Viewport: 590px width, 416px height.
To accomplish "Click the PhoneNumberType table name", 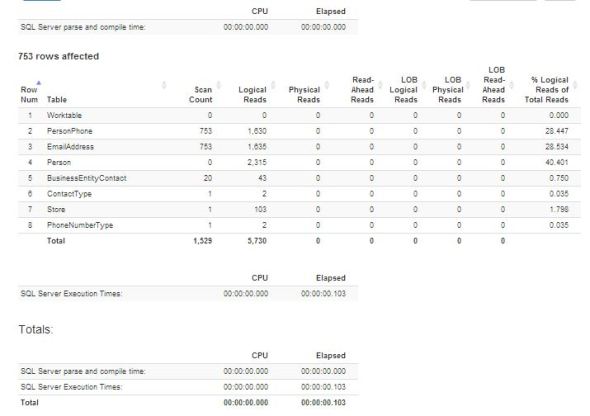I will click(x=80, y=225).
